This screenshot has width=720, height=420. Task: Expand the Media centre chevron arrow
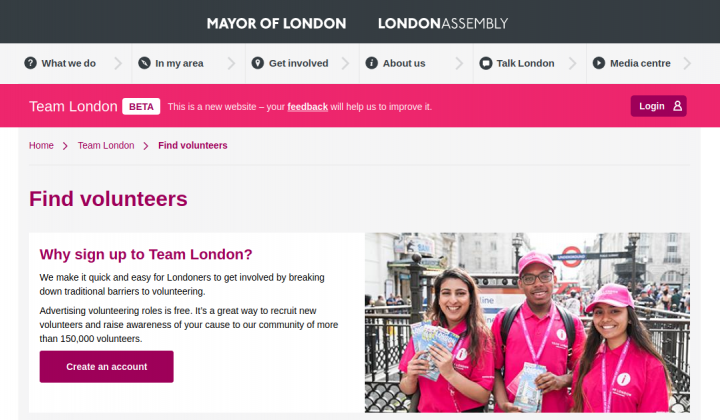click(x=687, y=63)
